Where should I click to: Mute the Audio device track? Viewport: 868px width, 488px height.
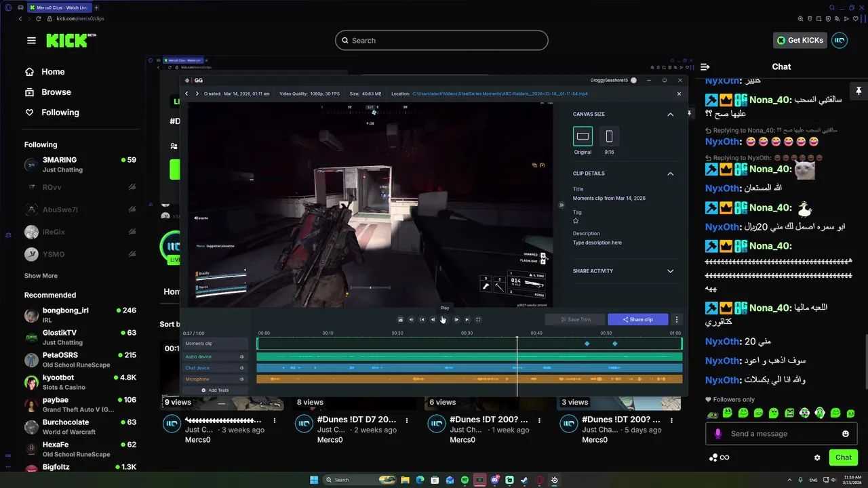coord(242,357)
